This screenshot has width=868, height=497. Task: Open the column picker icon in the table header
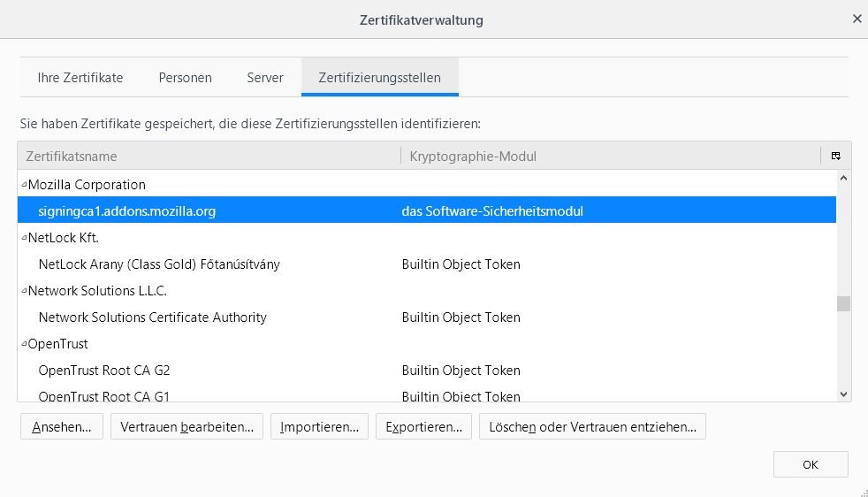point(835,157)
